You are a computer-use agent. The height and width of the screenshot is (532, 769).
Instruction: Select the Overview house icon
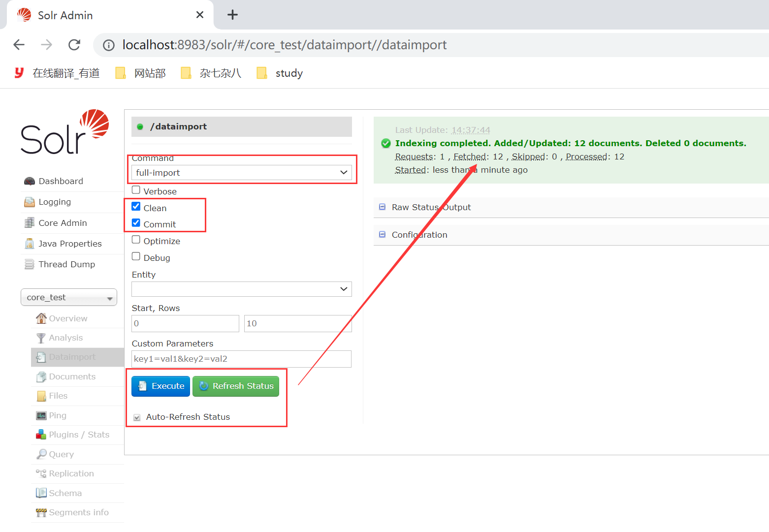pyautogui.click(x=41, y=318)
